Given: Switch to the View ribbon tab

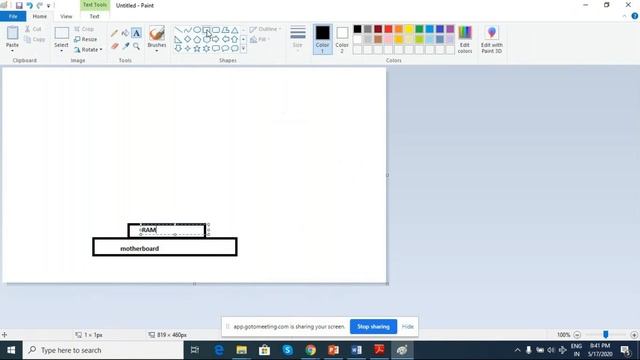Looking at the screenshot, I should point(66,16).
